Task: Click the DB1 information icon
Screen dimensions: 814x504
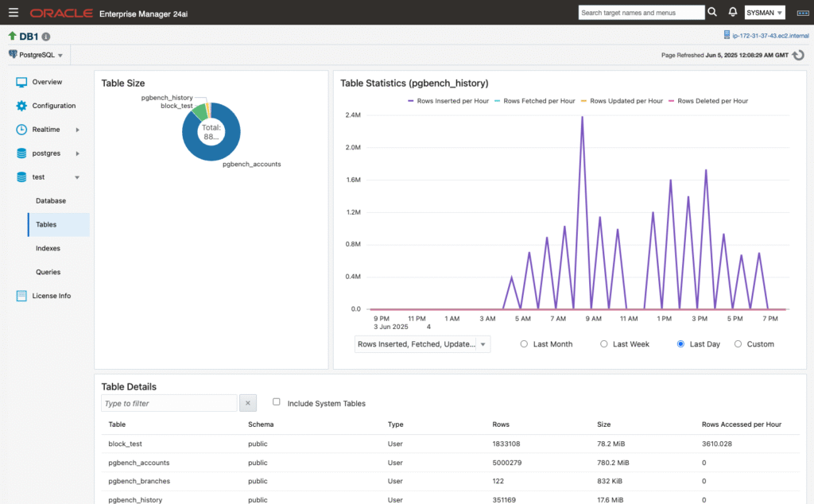Action: (x=46, y=37)
